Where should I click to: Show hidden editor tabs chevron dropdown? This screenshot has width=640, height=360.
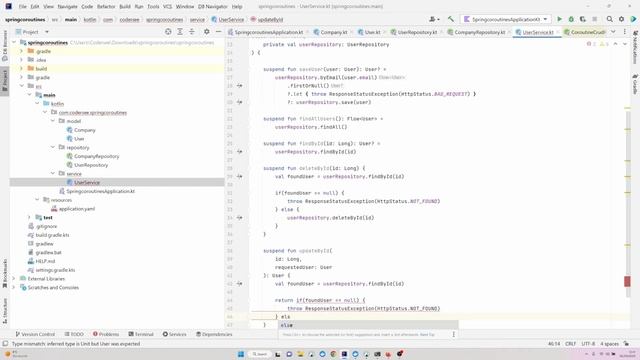[613, 31]
